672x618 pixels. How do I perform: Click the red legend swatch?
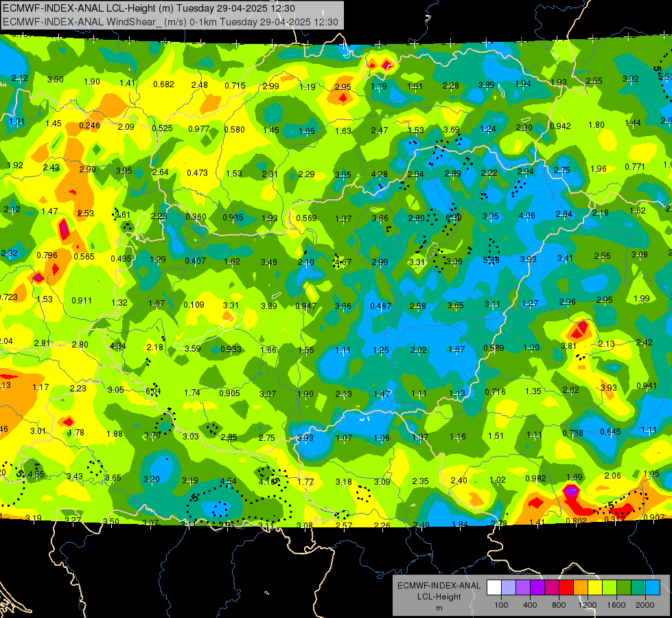coord(566,587)
